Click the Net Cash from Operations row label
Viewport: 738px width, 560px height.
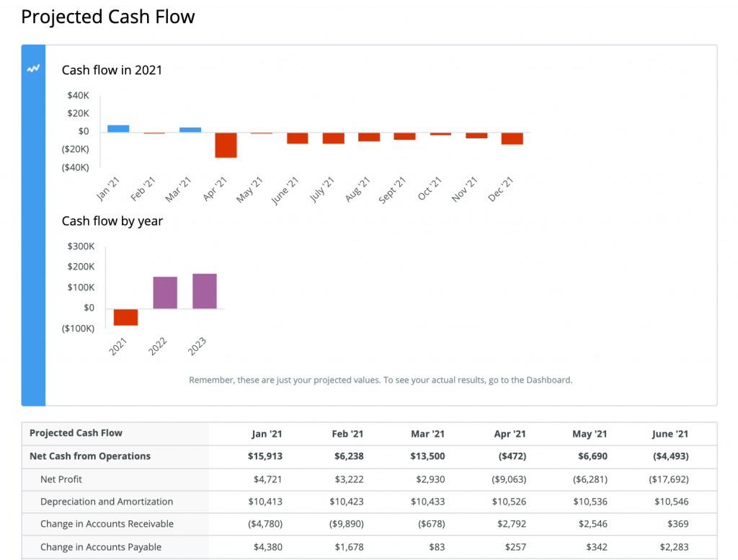point(90,456)
